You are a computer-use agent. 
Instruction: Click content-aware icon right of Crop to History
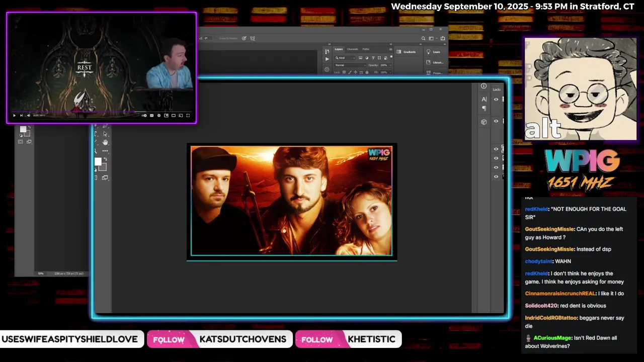244,38
